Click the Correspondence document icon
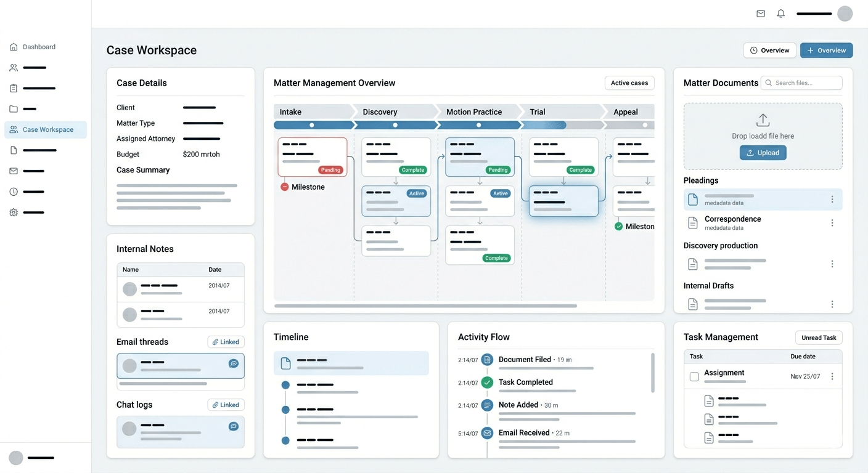The image size is (868, 473). (693, 223)
